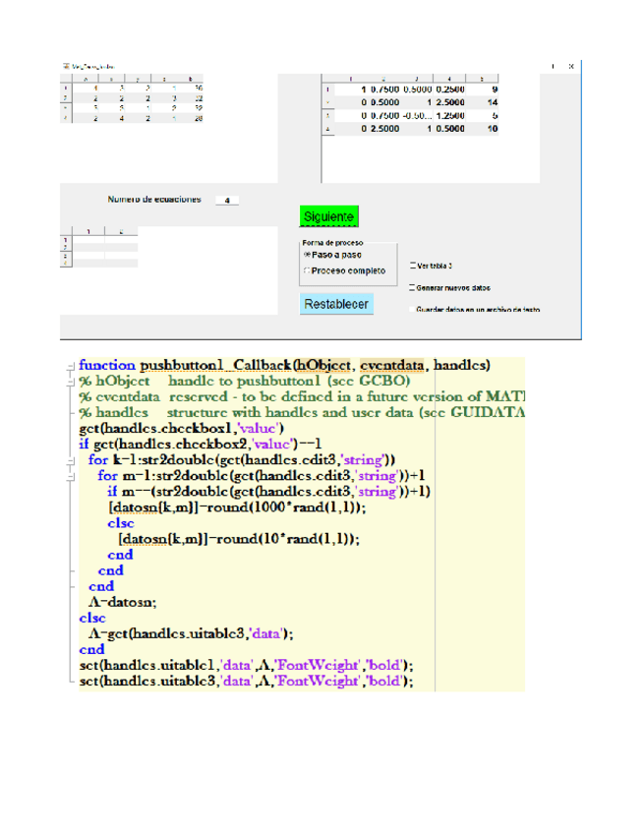The height and width of the screenshot is (834, 644).
Task: Collapse the pushbutton1_Callback function fold marker
Action: (x=71, y=365)
